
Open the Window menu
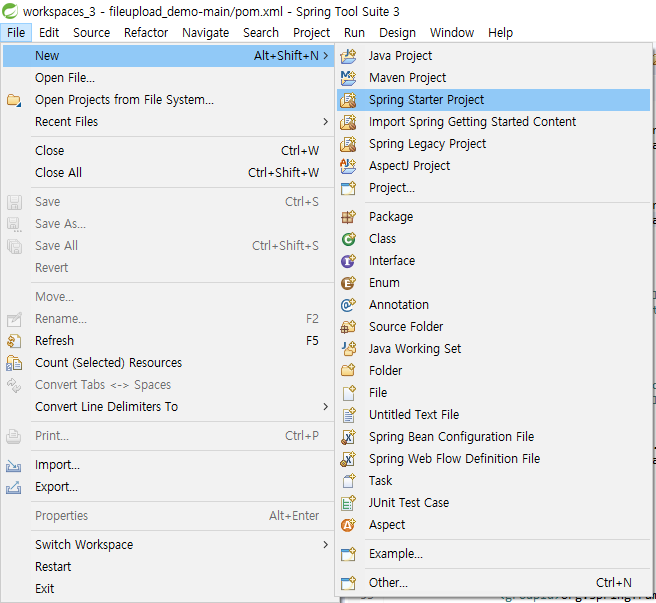tap(452, 33)
